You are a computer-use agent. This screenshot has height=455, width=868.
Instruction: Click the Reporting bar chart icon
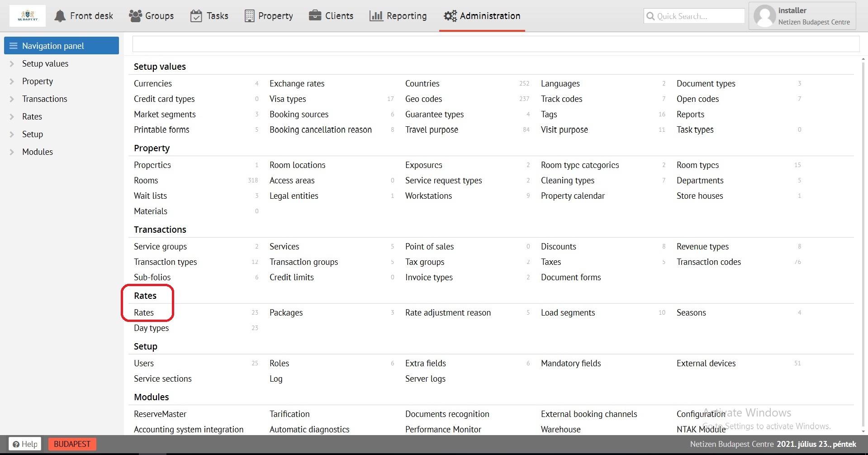click(376, 16)
